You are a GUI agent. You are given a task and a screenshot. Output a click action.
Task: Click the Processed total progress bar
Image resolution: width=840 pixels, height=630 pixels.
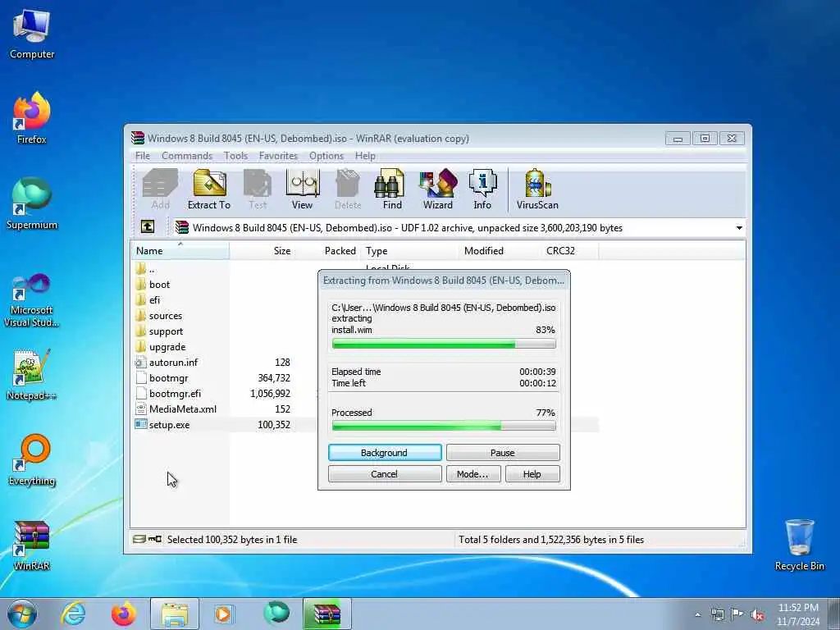point(444,426)
